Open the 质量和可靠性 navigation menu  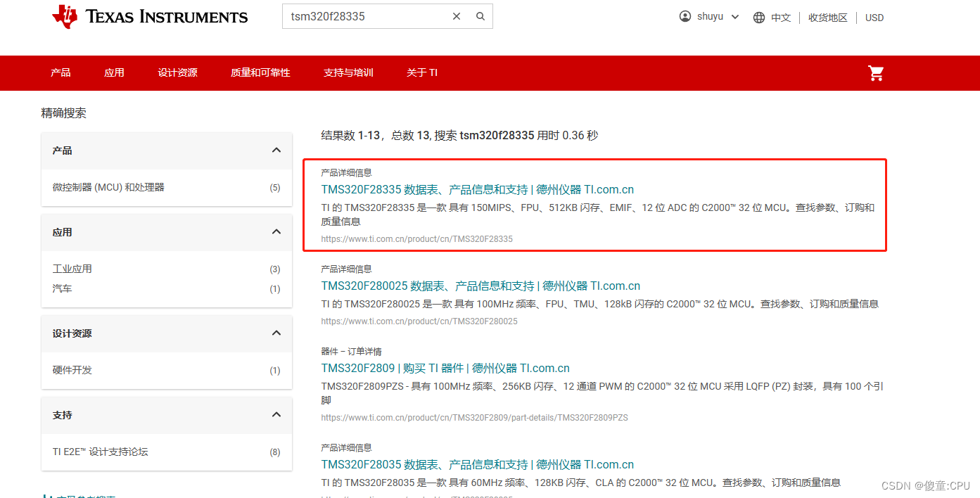point(260,72)
